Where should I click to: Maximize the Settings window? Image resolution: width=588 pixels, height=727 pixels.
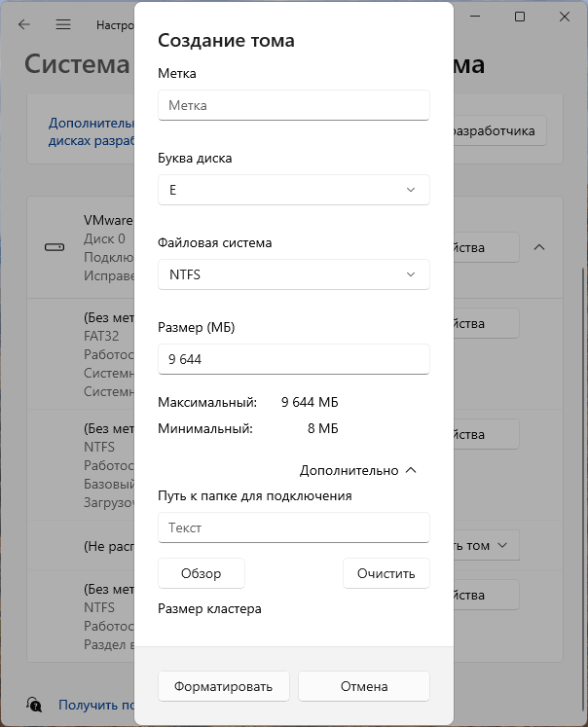(520, 17)
